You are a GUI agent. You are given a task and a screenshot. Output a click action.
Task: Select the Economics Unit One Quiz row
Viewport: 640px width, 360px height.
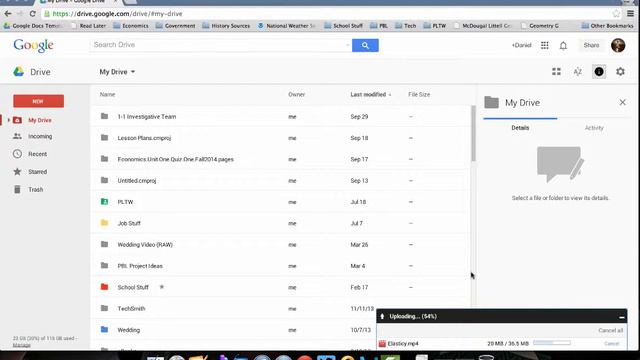point(281,159)
